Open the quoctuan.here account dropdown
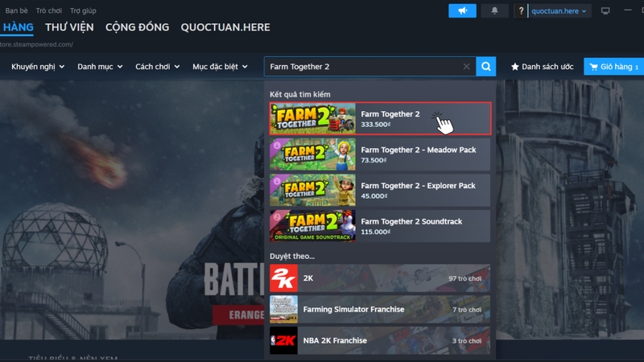Viewport: 644px width, 362px height. point(559,11)
